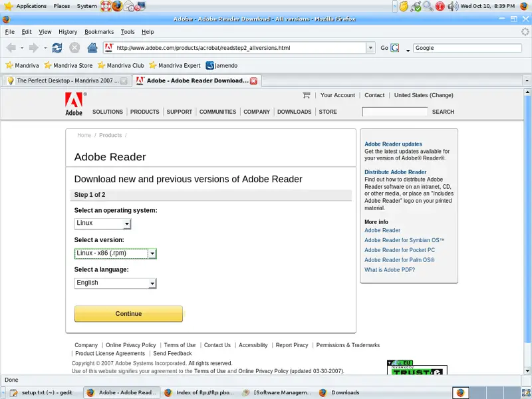The height and width of the screenshot is (399, 532).
Task: Click the page scrollbar down arrow
Action: point(527,370)
